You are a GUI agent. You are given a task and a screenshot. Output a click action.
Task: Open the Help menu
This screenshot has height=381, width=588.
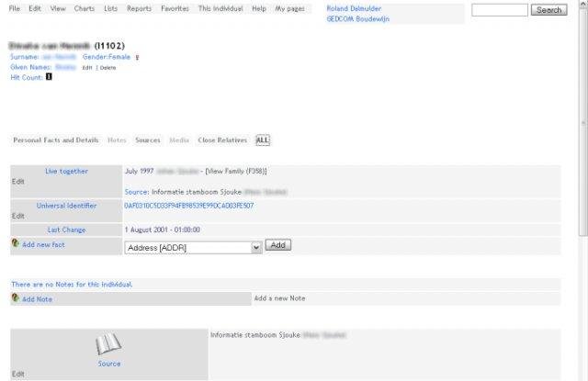(259, 8)
